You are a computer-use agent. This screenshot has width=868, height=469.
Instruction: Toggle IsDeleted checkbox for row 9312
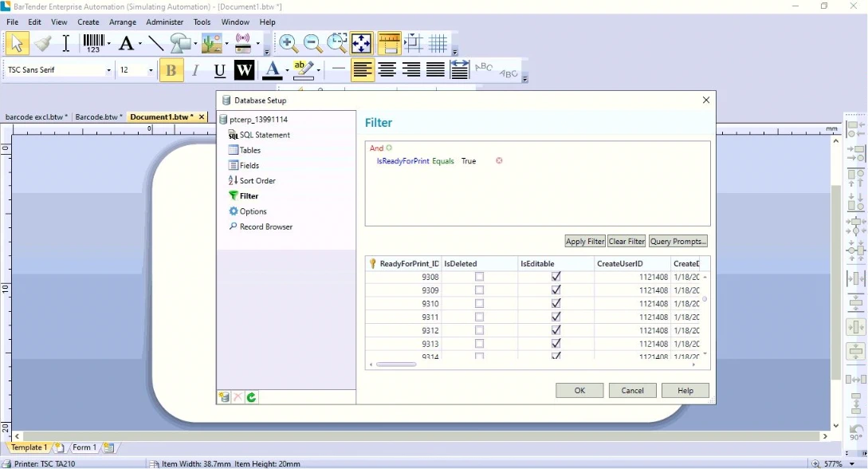[479, 330]
